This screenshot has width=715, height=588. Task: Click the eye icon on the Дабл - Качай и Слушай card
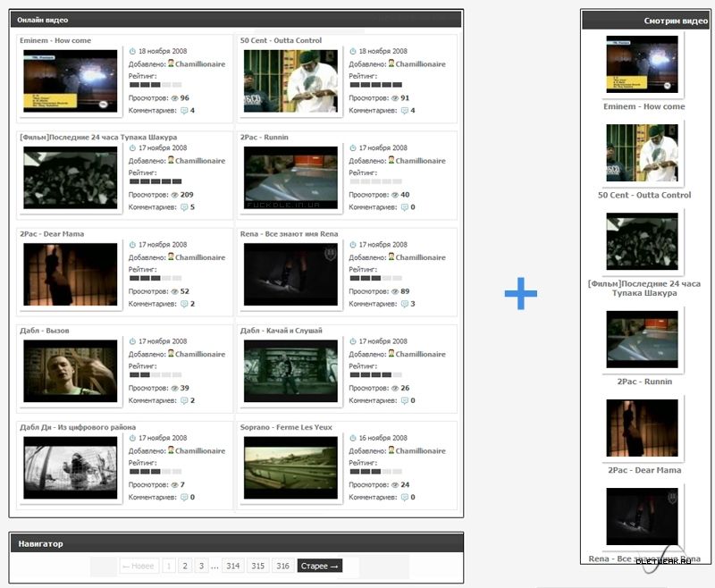click(x=395, y=388)
